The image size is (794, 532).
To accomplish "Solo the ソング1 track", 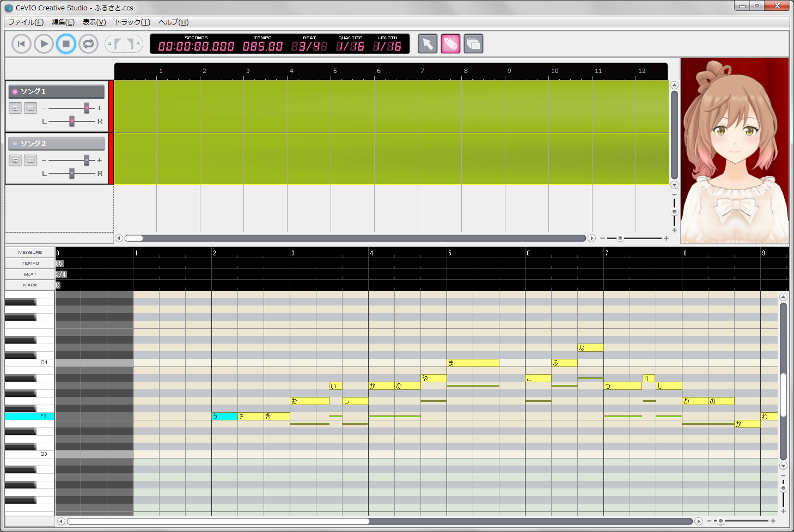I will tap(15, 108).
